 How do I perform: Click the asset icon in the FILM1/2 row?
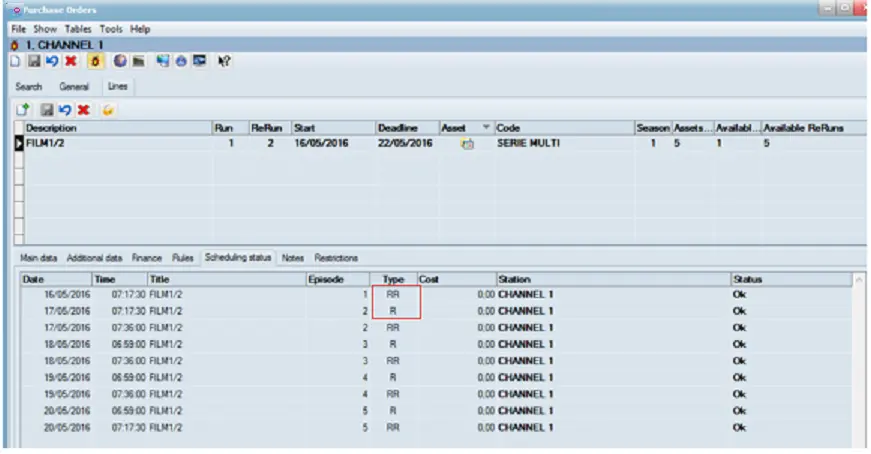[466, 144]
